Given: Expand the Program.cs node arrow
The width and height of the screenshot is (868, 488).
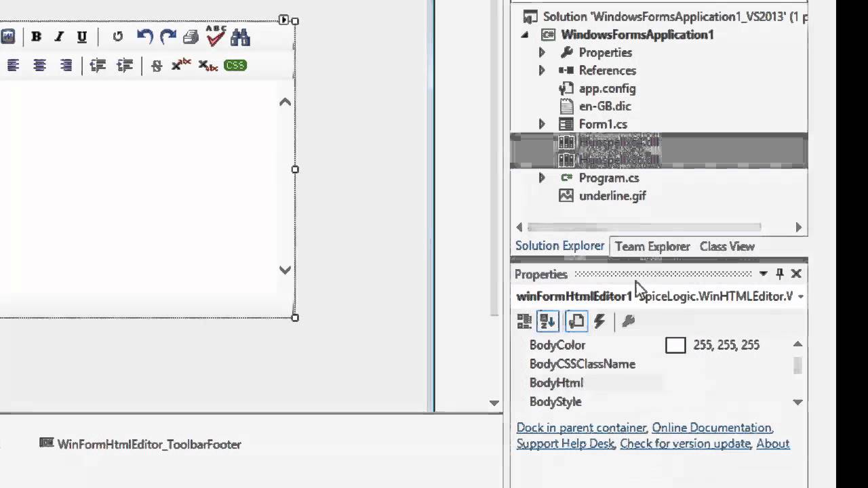Looking at the screenshot, I should [541, 178].
